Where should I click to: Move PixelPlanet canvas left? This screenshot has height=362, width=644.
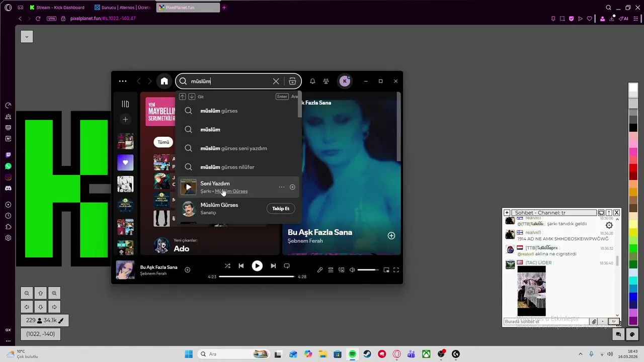pos(27,307)
